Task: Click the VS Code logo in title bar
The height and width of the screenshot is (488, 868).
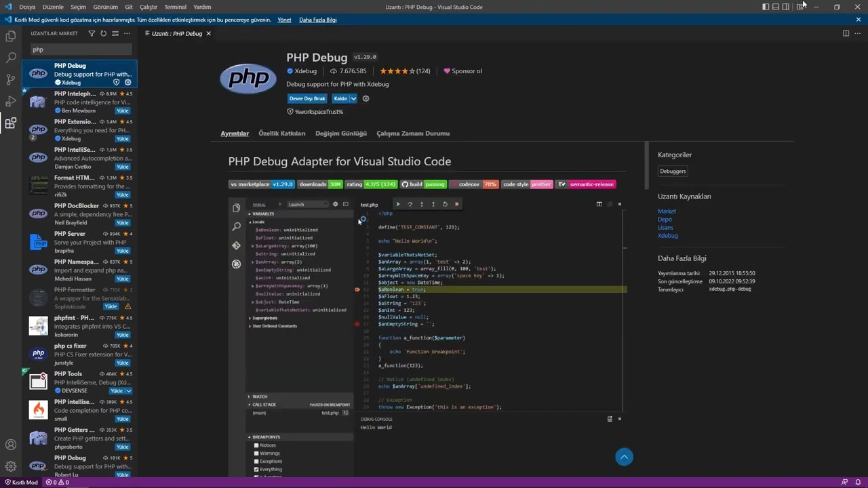Action: click(x=8, y=7)
